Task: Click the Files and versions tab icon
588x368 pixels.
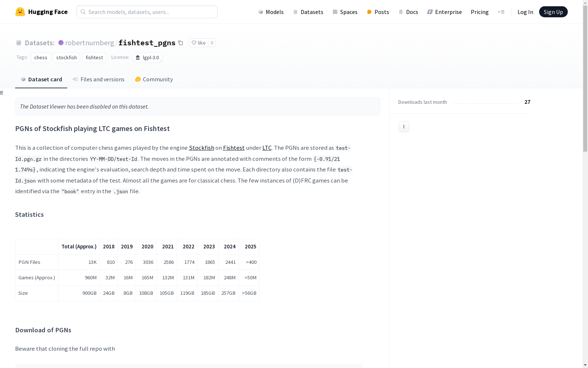Action: point(75,79)
